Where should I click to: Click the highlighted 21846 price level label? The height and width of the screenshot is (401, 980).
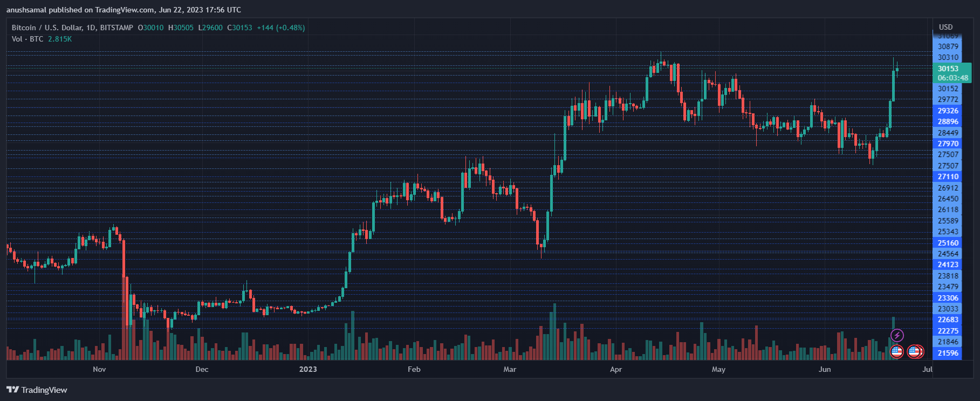pyautogui.click(x=949, y=341)
